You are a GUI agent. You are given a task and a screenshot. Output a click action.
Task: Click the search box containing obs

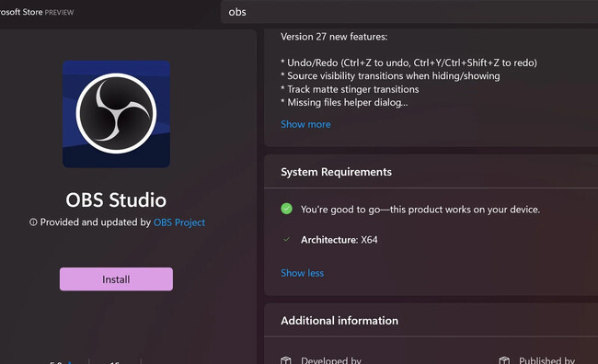coord(409,12)
